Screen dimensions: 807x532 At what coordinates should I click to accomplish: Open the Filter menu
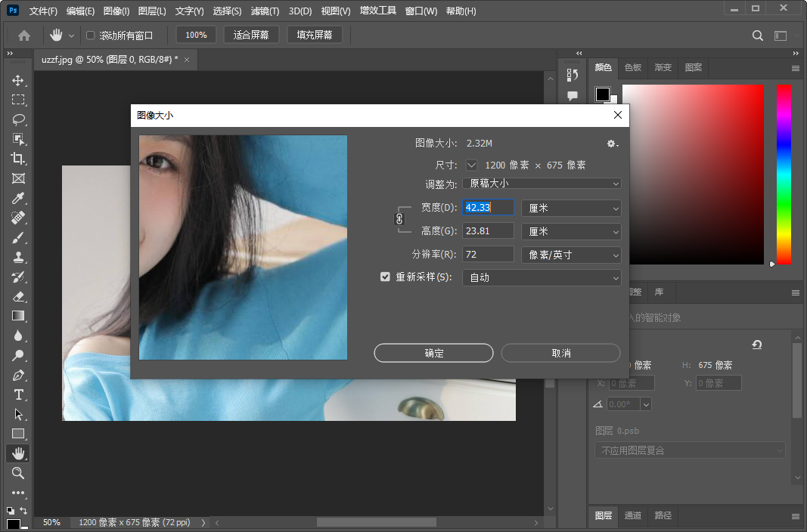pyautogui.click(x=265, y=11)
